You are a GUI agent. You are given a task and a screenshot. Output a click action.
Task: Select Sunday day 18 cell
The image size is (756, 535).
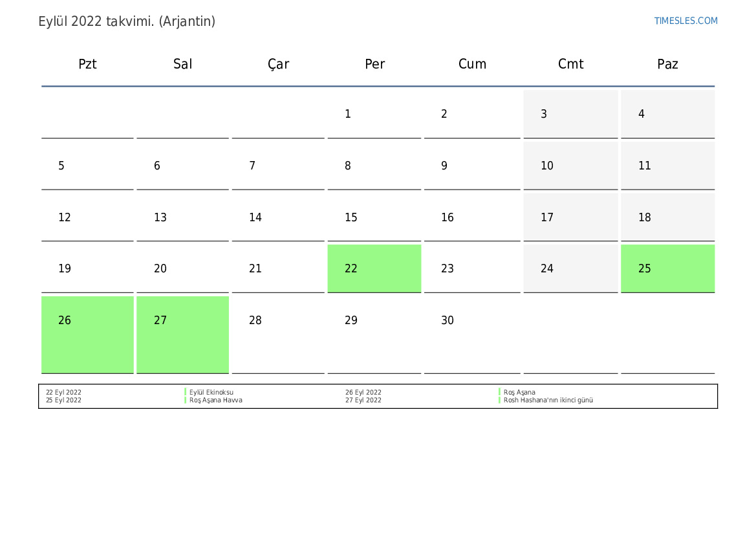(x=668, y=217)
